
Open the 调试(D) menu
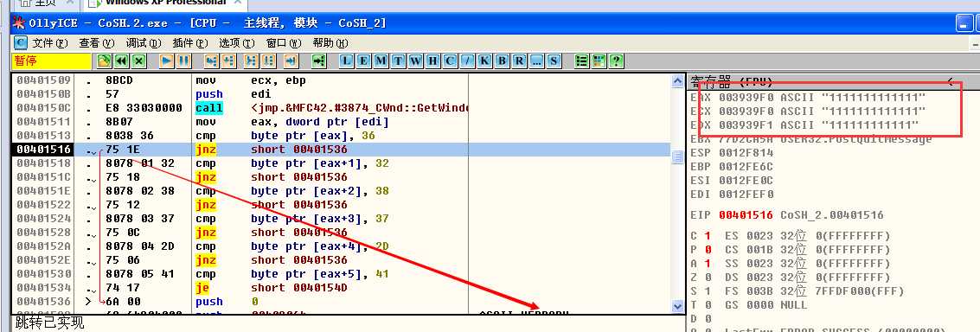(144, 43)
